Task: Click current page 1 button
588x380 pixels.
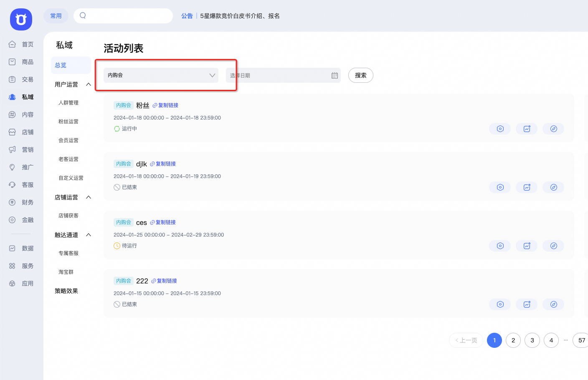Action: point(494,340)
